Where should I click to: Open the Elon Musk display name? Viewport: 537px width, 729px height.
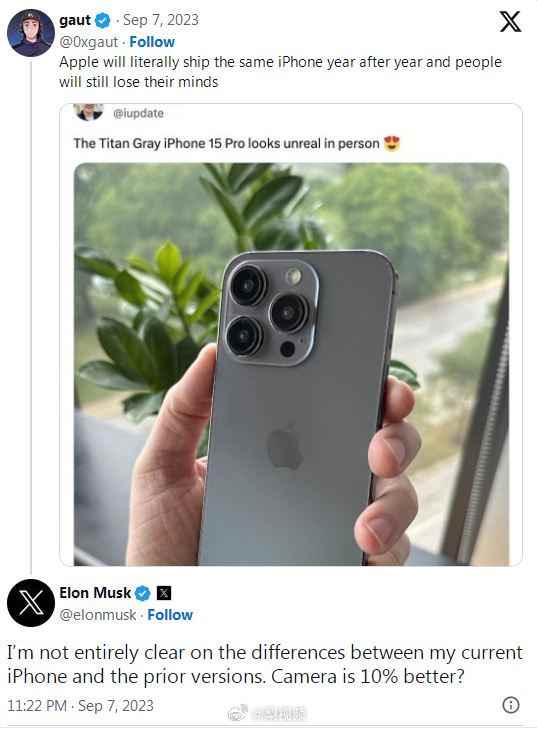coord(95,593)
